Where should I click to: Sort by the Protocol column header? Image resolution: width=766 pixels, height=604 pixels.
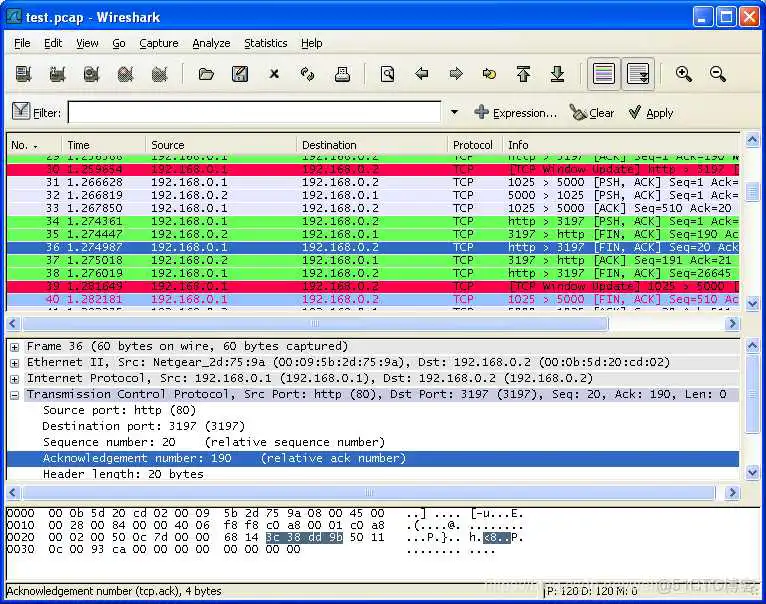[x=474, y=145]
